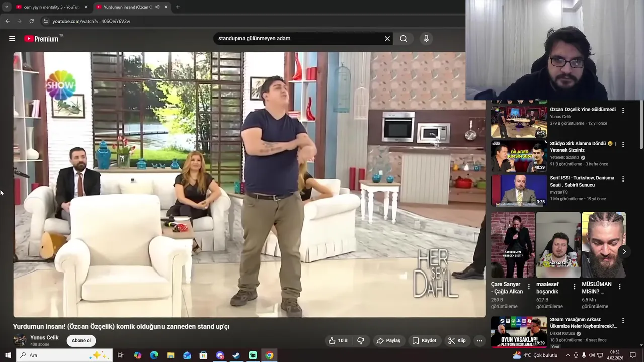Open the YouTube hamburger guide menu
Image resolution: width=644 pixels, height=362 pixels.
(12, 39)
